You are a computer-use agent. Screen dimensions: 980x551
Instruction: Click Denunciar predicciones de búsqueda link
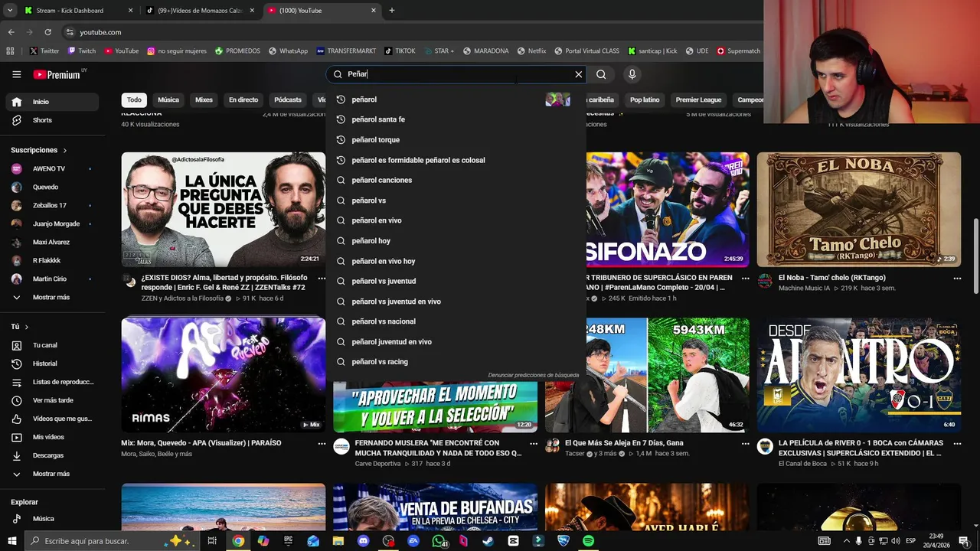(x=534, y=375)
